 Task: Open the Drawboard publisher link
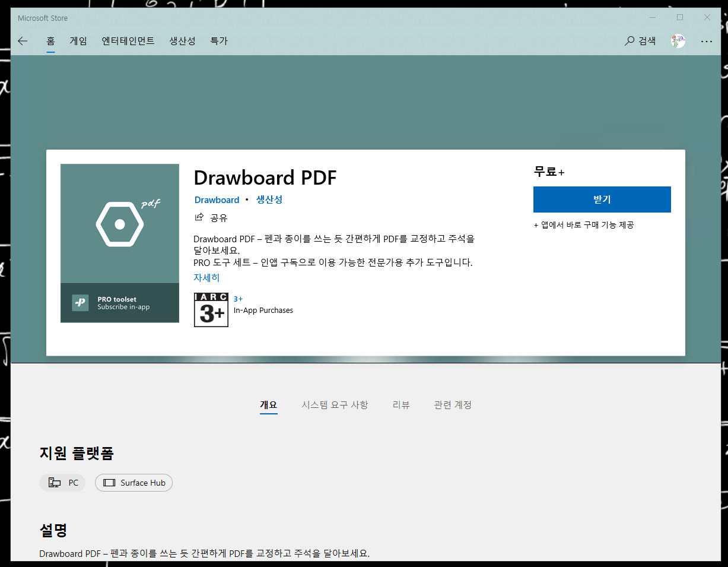[217, 200]
